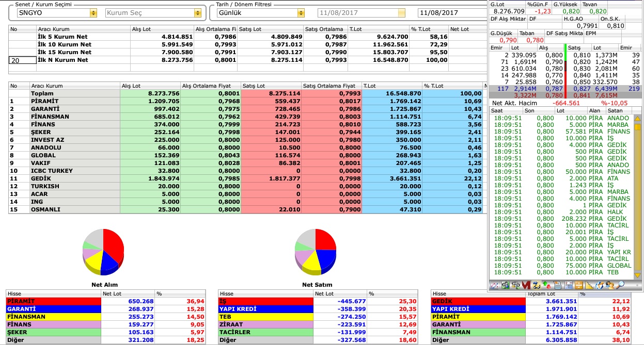Click the red M icon in the toolbar

point(525,285)
